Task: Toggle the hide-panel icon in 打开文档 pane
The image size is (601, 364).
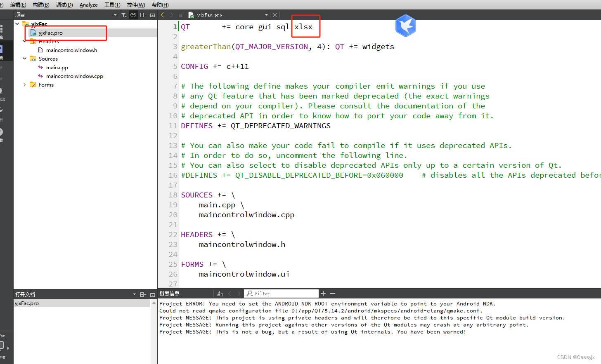Action: pos(152,294)
